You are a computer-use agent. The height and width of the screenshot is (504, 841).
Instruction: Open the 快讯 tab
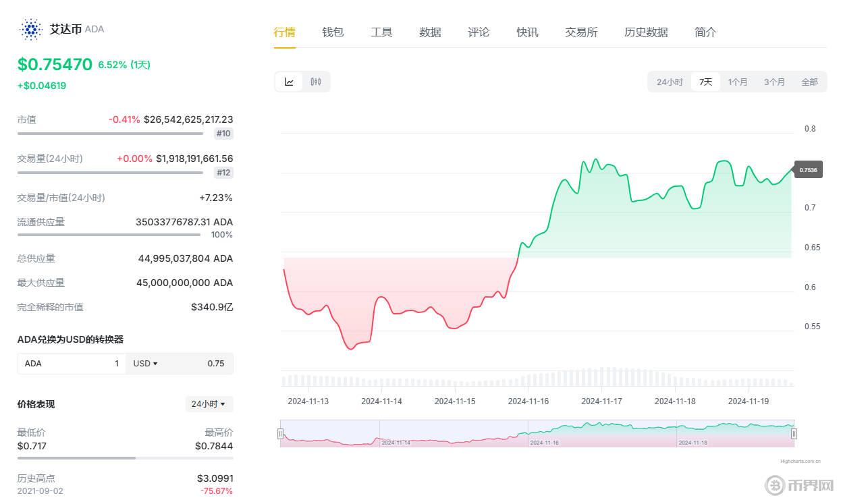[527, 32]
